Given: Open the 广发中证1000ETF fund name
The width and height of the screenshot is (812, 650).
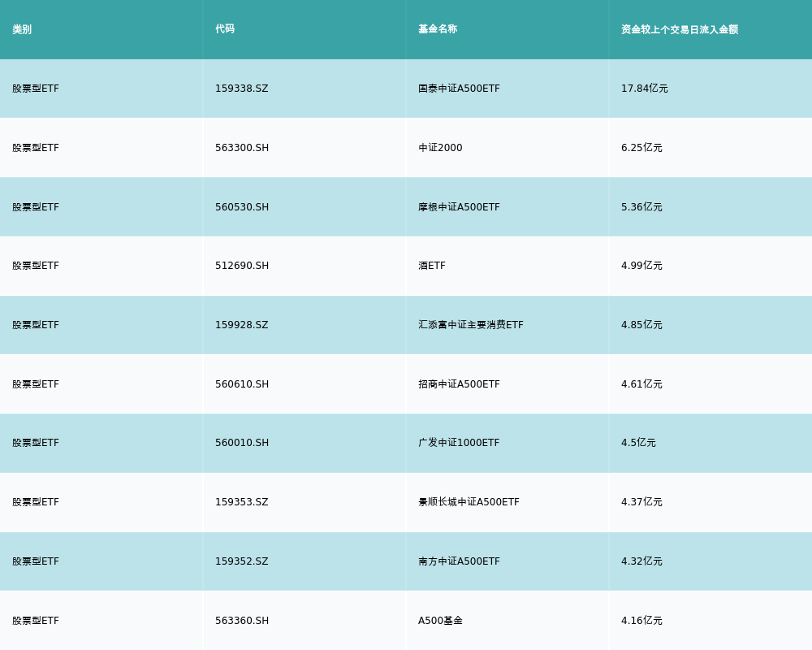Looking at the screenshot, I should [x=459, y=443].
